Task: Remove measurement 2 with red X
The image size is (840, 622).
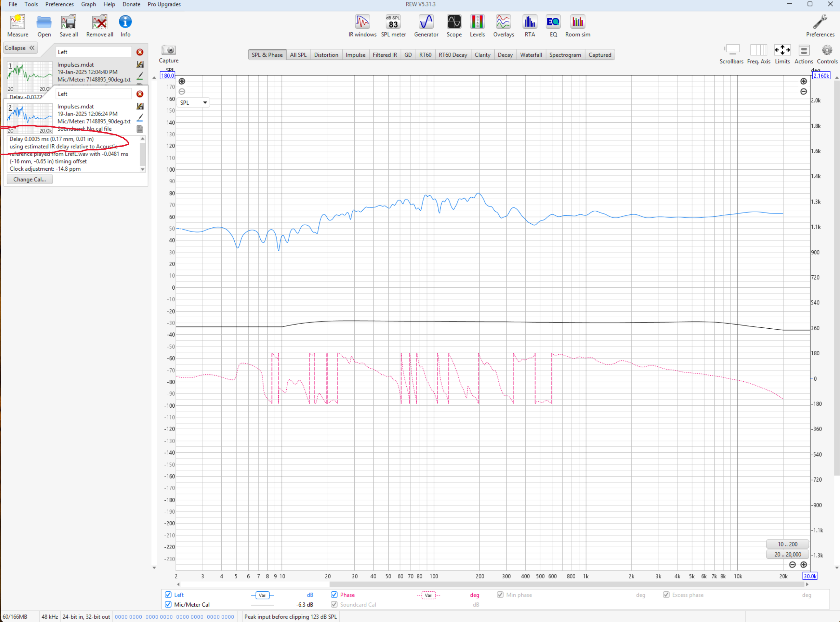Action: (x=140, y=94)
